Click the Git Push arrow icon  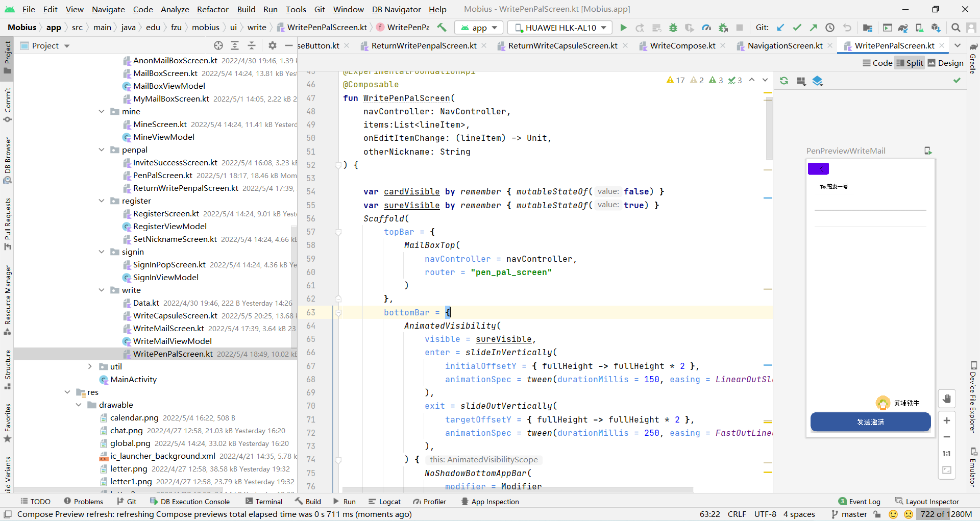814,28
